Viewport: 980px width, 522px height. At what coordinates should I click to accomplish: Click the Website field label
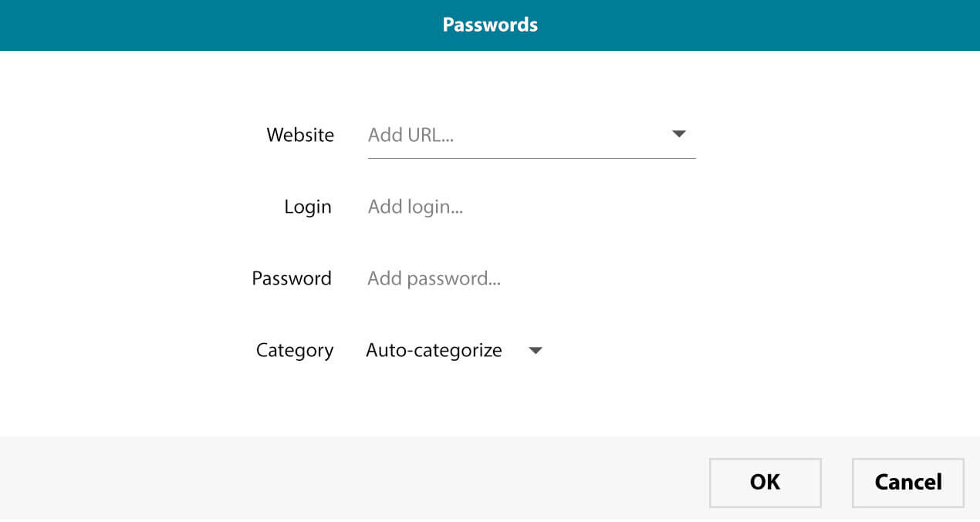click(300, 135)
